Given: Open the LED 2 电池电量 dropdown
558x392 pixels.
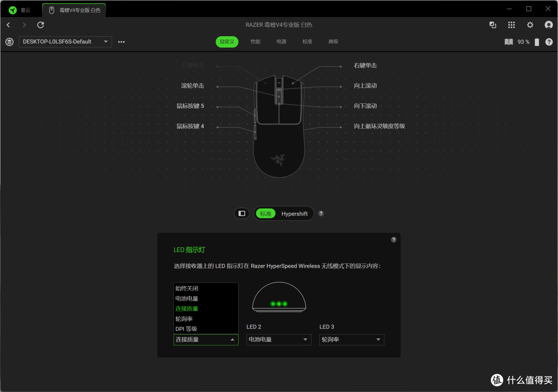Looking at the screenshot, I should click(278, 340).
